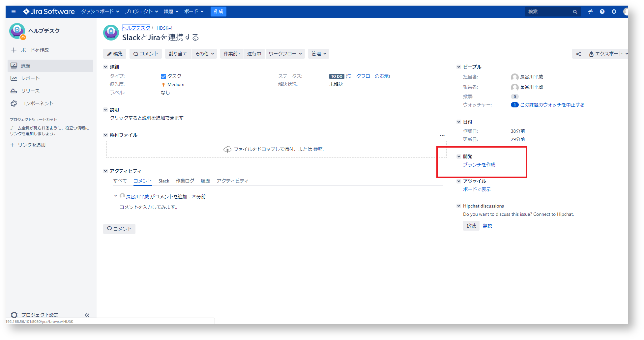
Task: Collapse the comment by 長谷川平蔵
Action: point(116,196)
